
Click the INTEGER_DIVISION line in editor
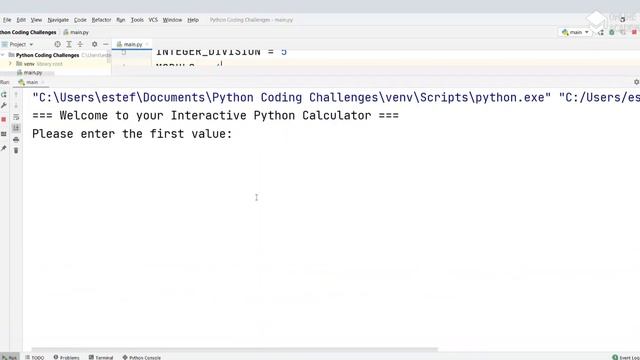pyautogui.click(x=221, y=52)
